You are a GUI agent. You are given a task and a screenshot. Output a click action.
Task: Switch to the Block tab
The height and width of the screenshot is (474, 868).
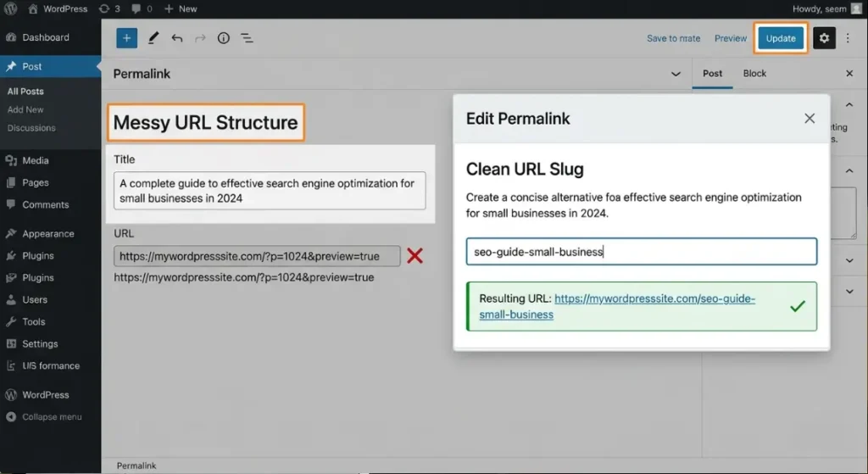pos(754,74)
